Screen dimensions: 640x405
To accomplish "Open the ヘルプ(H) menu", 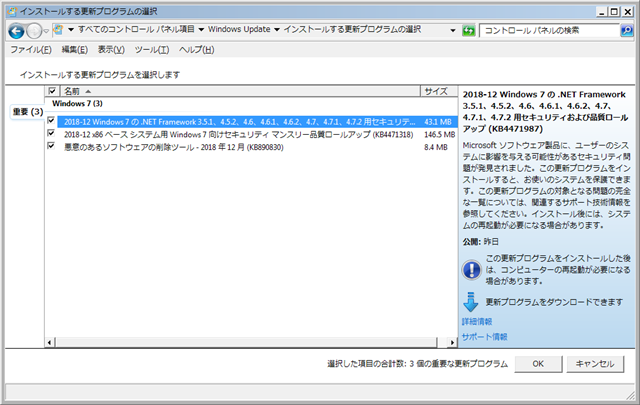I will (197, 50).
